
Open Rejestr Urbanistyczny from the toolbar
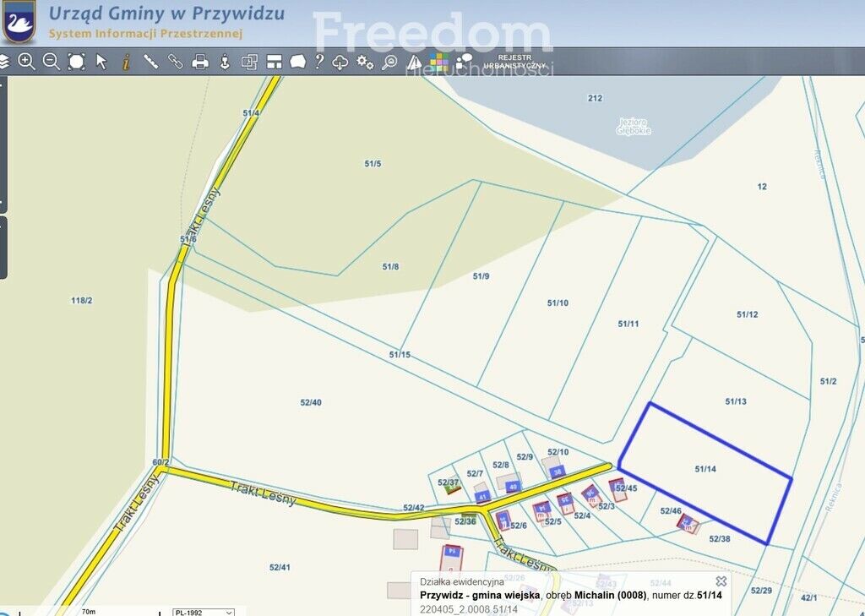coord(514,62)
